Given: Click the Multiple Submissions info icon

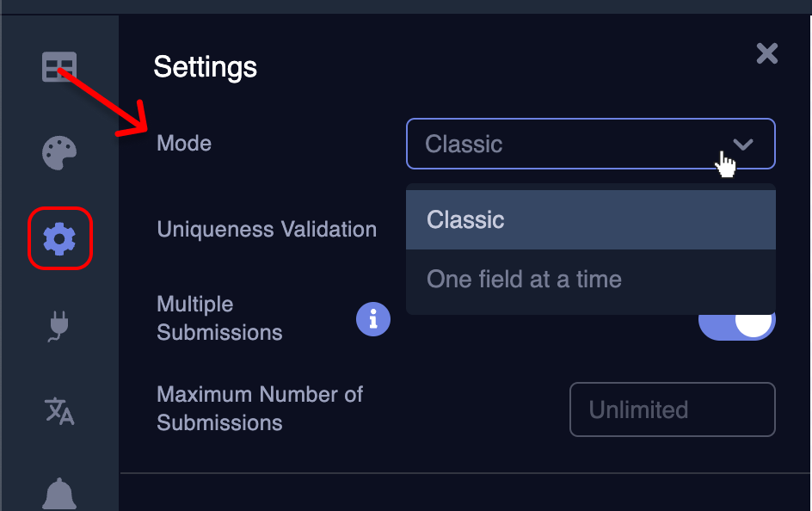Looking at the screenshot, I should coord(373,319).
